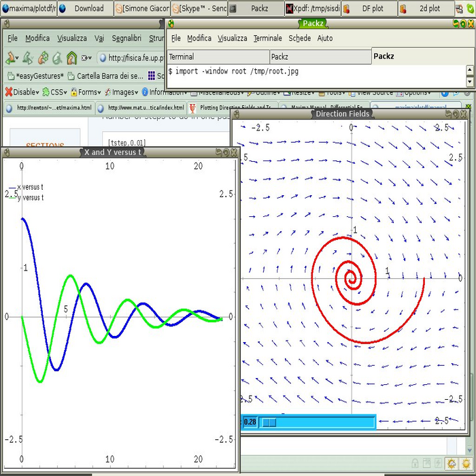Switch to 2d plot taskbar window
The image size is (476, 476).
[426, 8]
